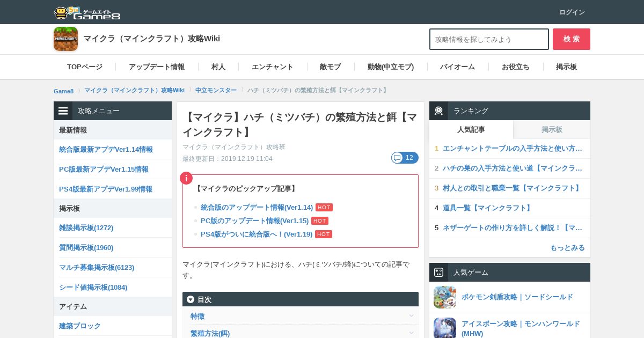Select 村人 in the navigation bar
The image size is (644, 338).
218,67
